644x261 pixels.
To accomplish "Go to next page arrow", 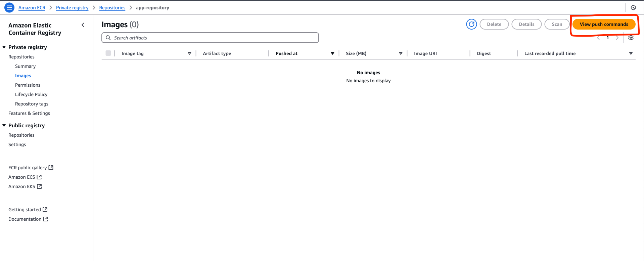I will point(617,38).
